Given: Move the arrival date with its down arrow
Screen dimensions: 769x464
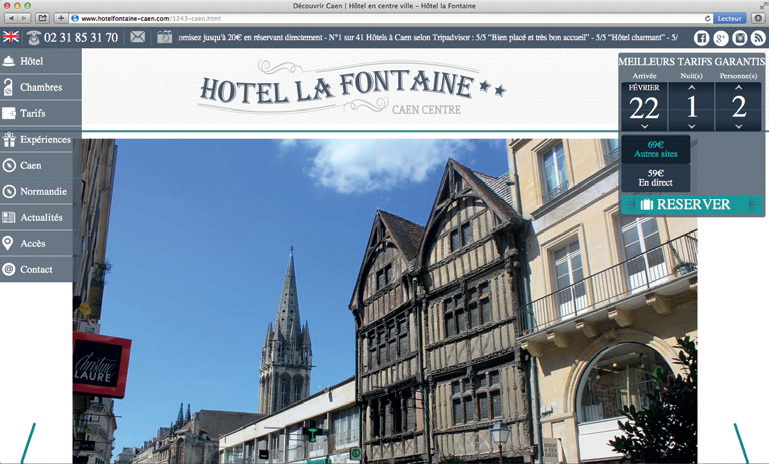Looking at the screenshot, I should coord(644,127).
